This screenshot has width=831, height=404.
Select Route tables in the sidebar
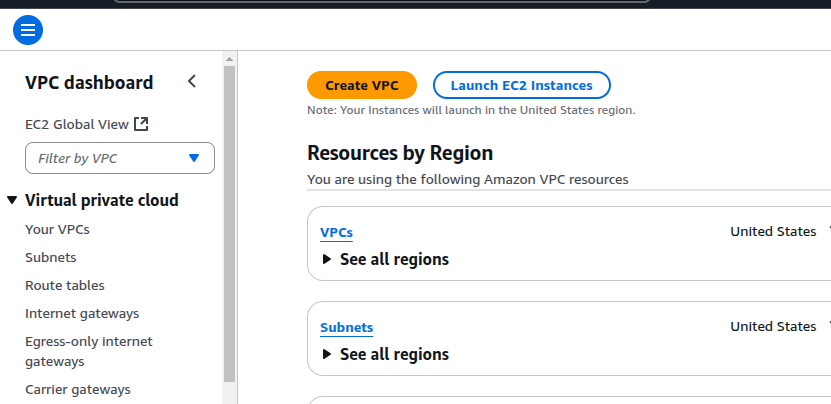65,285
